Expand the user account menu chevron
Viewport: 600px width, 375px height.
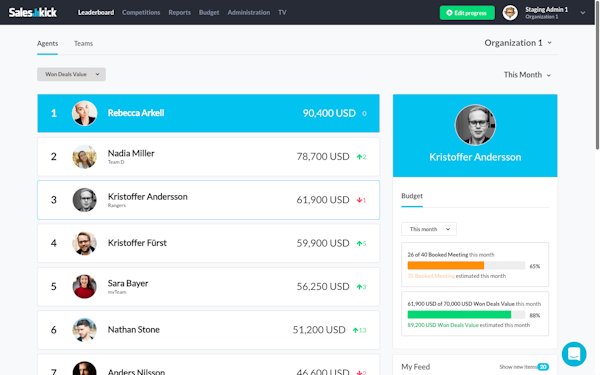(583, 13)
